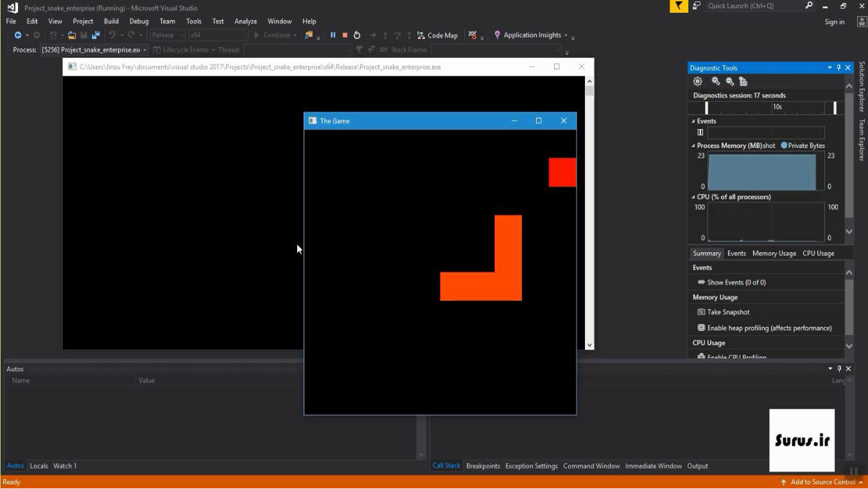Click the feedback icon beside Quick Launch
The width and height of the screenshot is (868, 489).
click(x=697, y=6)
